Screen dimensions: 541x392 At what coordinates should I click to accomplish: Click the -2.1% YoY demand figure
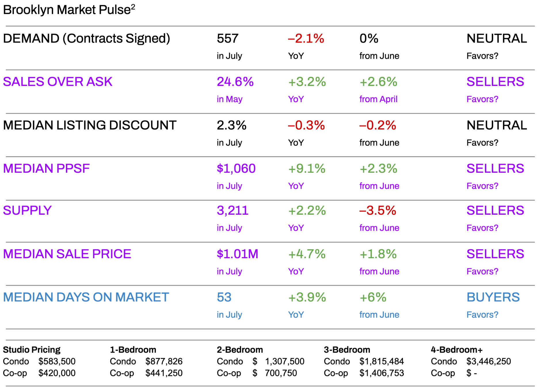(x=306, y=39)
